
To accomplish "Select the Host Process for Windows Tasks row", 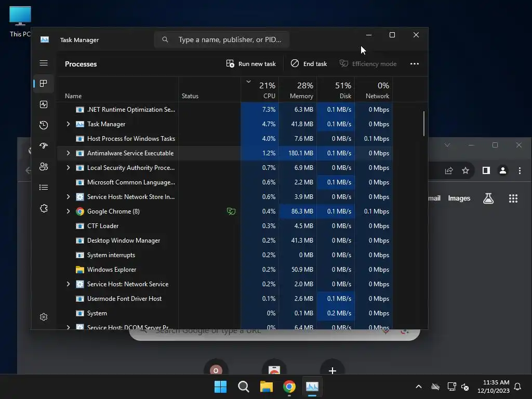I will [225, 139].
